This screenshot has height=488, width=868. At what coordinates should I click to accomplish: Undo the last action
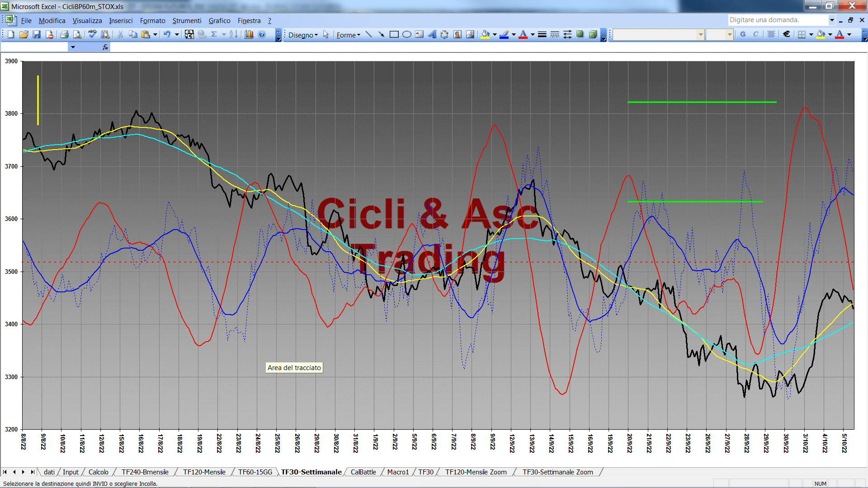(x=167, y=34)
